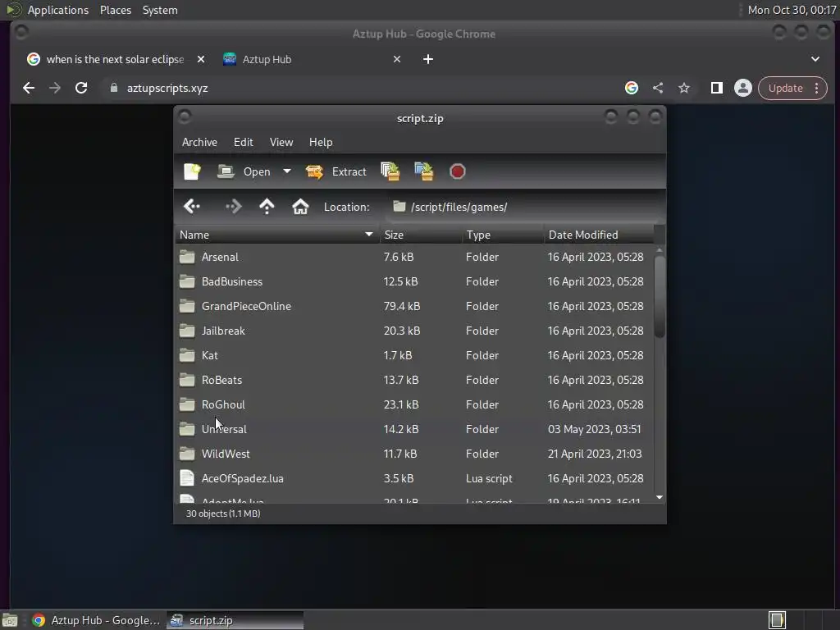Click the address bar lock icon

coord(113,89)
